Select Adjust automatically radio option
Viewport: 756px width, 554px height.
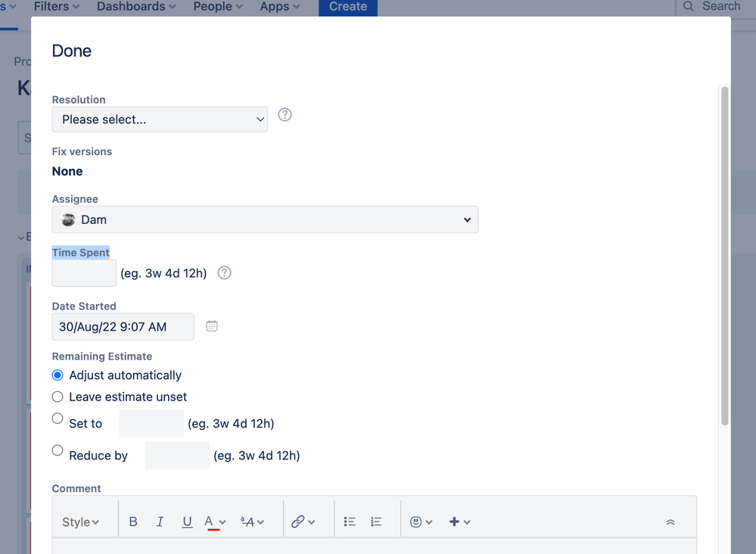(x=58, y=375)
